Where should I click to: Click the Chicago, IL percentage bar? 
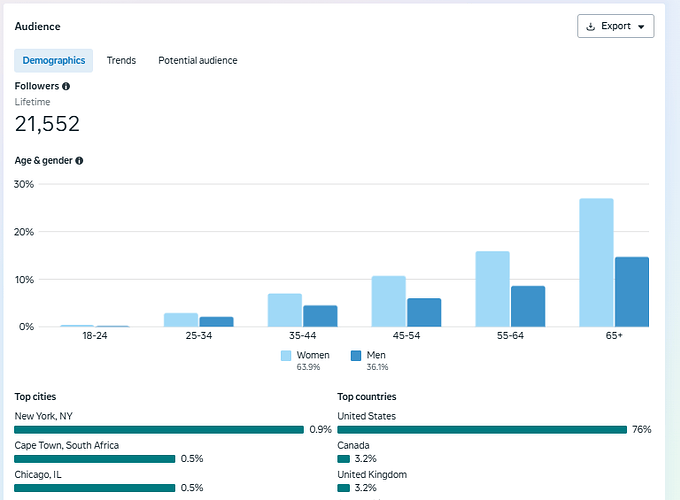click(95, 488)
